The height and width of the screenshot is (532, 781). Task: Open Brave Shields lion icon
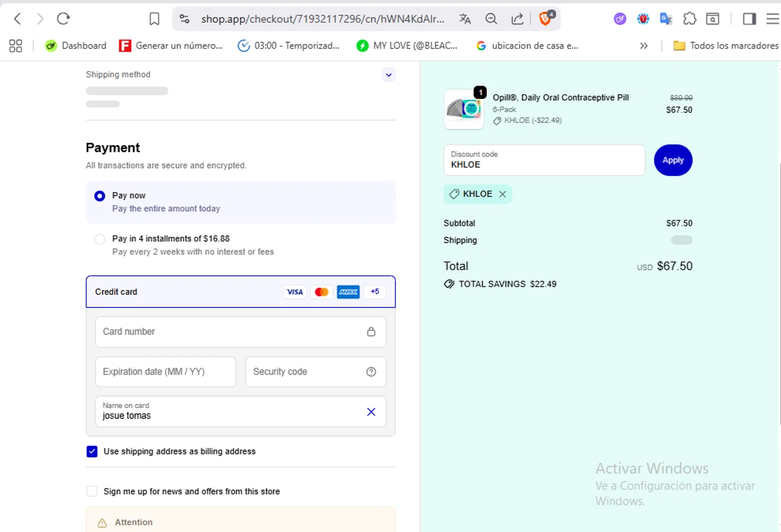[546, 19]
